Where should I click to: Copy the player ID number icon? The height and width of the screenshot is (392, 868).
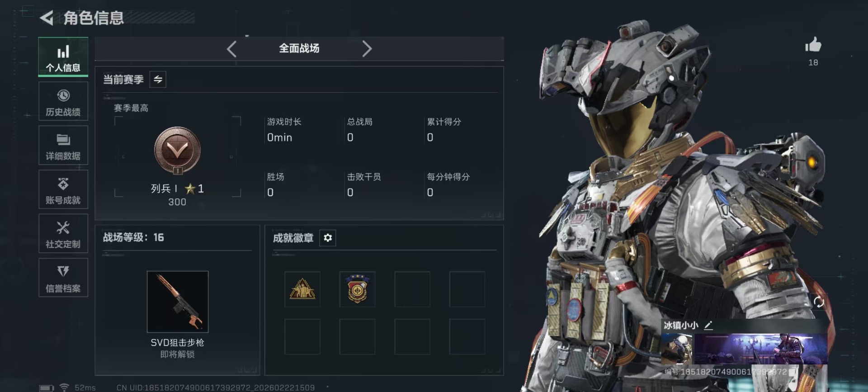tap(793, 372)
